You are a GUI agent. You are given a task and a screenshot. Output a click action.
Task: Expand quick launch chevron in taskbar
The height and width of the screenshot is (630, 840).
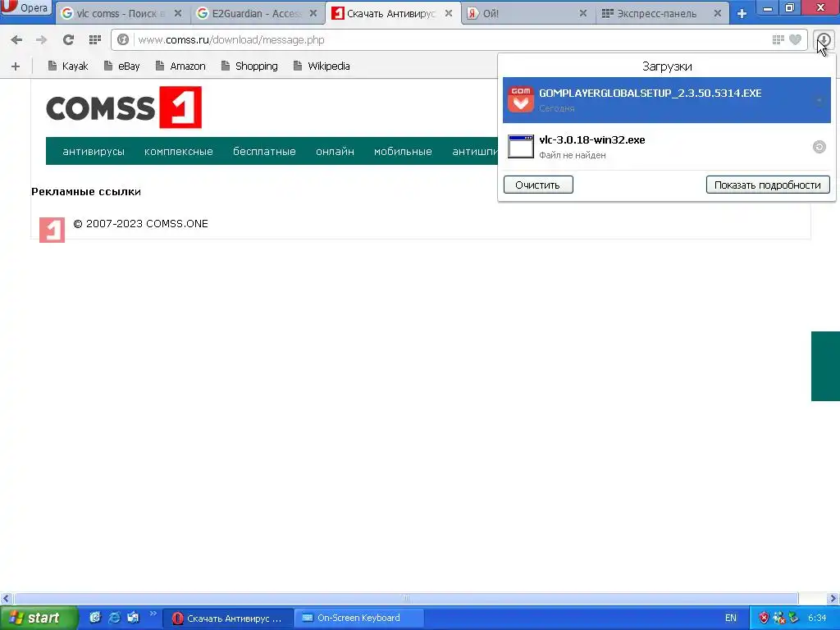tap(153, 614)
